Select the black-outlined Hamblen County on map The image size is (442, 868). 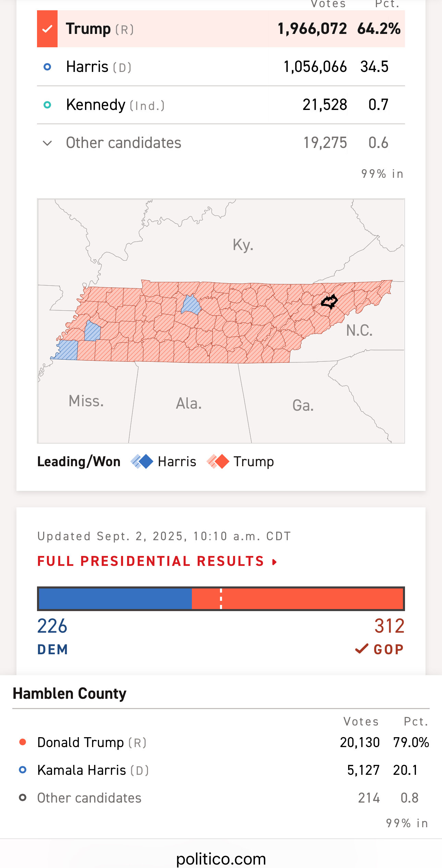(329, 302)
